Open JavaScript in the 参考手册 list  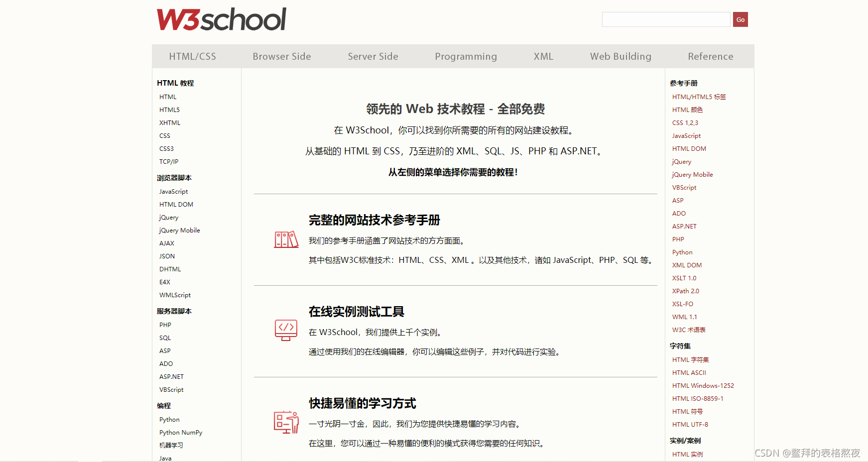(686, 136)
